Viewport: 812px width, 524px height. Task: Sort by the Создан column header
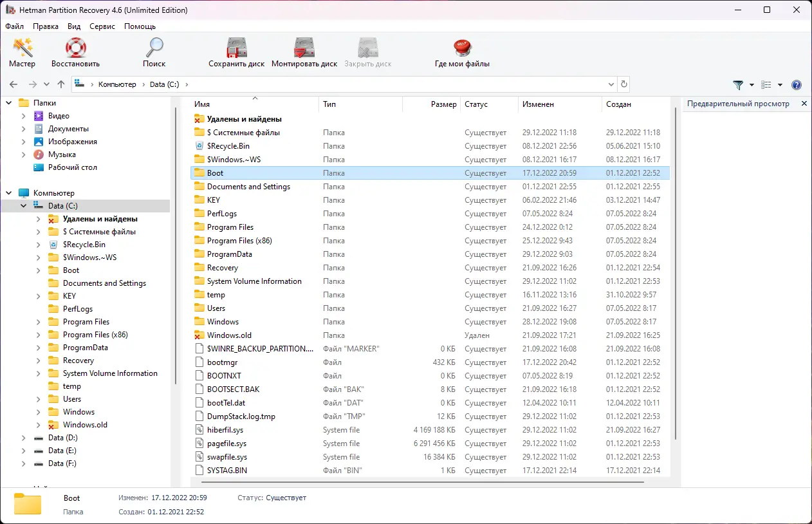(x=636, y=104)
